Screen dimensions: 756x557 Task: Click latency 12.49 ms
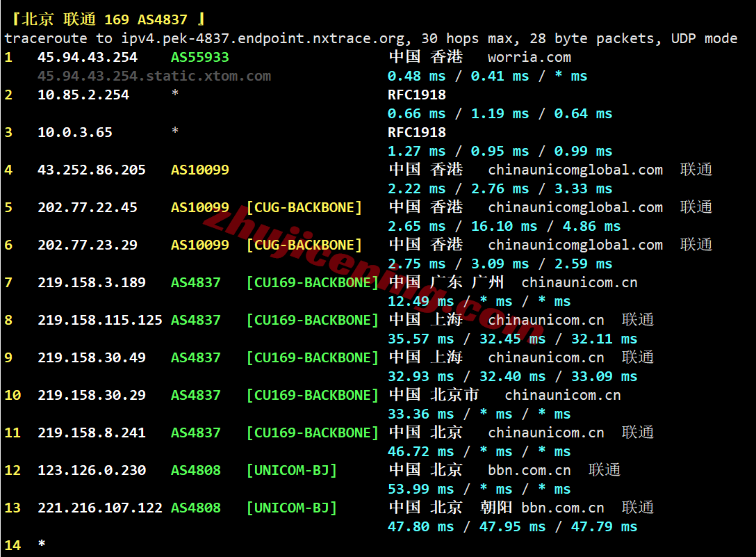[421, 302]
